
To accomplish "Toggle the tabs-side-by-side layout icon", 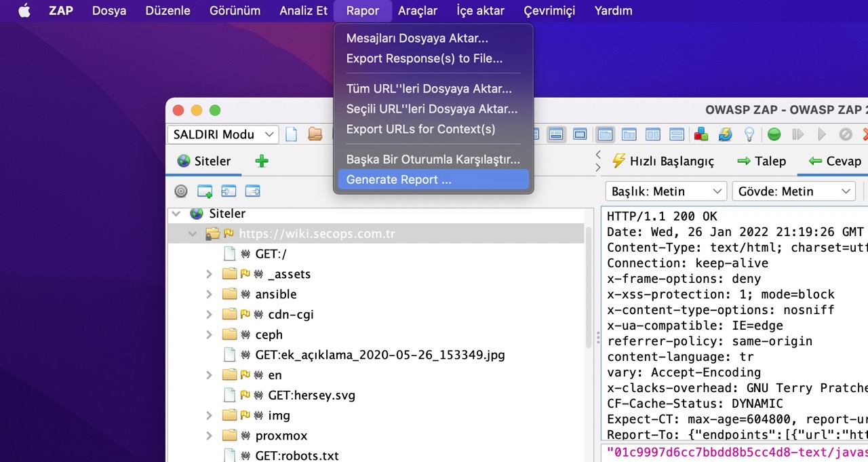I will 629,134.
